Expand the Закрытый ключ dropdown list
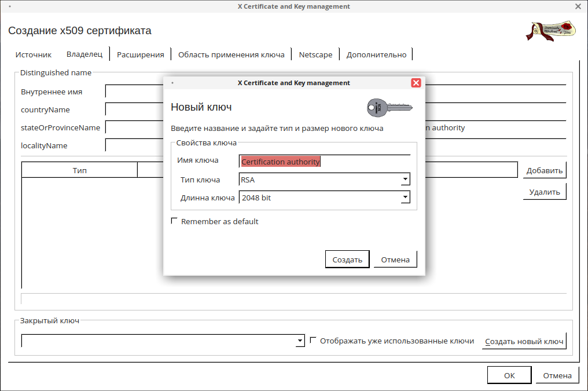This screenshot has width=588, height=391. (300, 341)
